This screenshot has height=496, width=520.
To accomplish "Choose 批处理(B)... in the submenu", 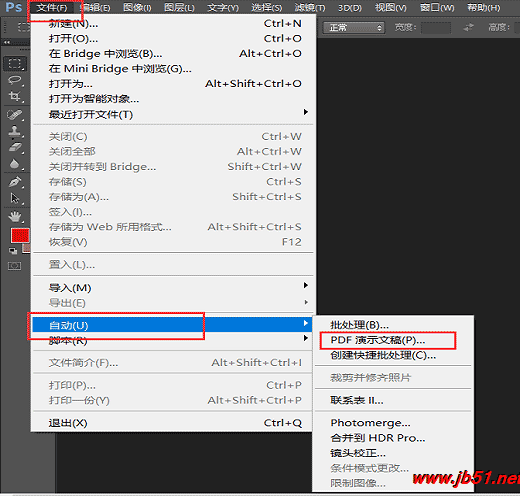I will tap(393, 325).
